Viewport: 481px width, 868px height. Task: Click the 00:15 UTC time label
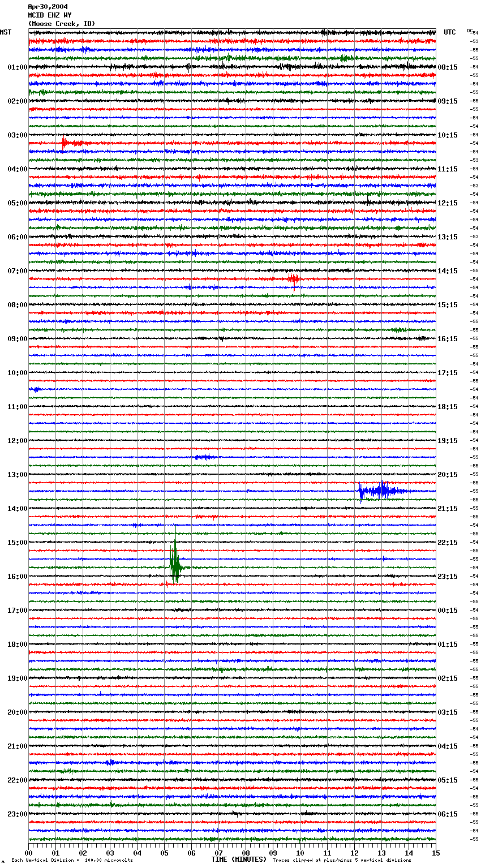448,611
